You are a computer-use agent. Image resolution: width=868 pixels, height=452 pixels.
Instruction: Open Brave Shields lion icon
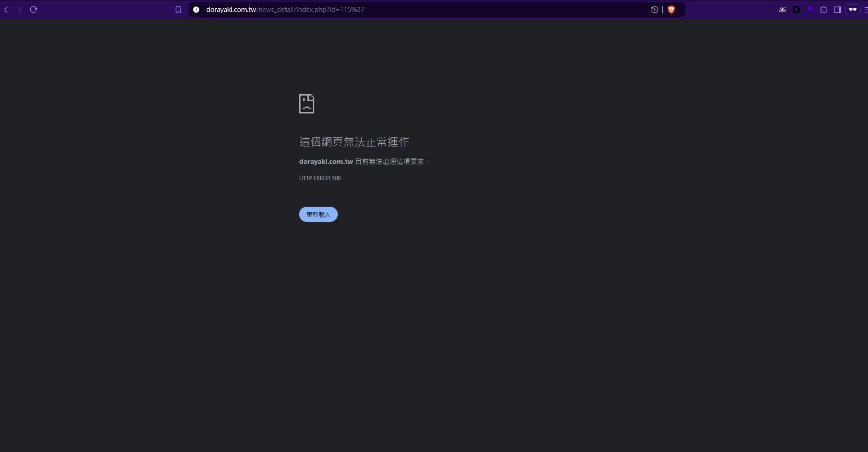[x=671, y=10]
